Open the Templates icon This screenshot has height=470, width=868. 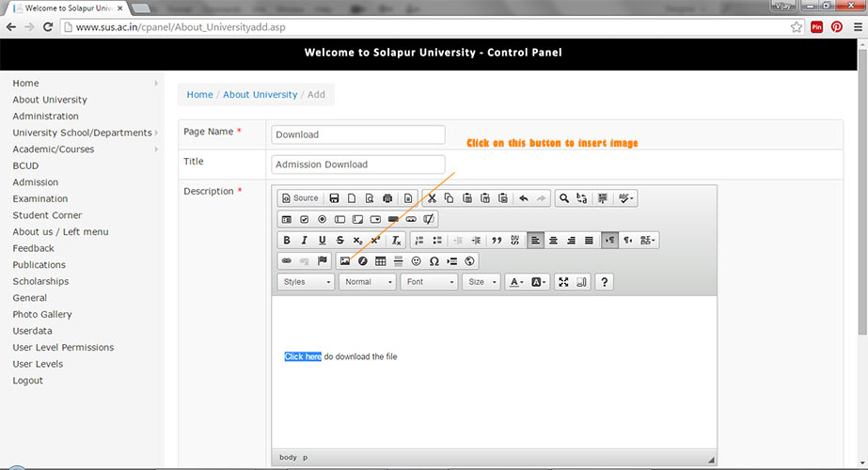click(x=408, y=198)
